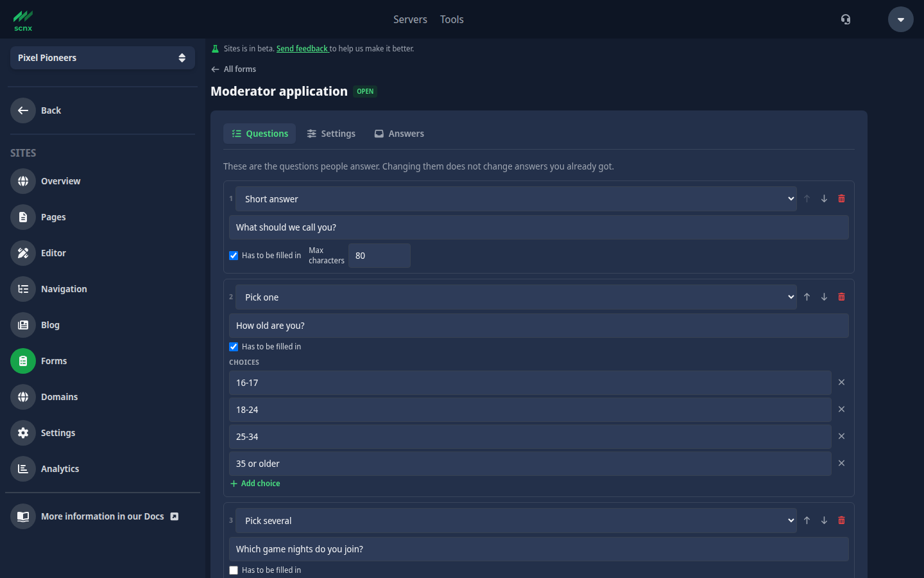Open the Analytics sidebar icon
924x578 pixels.
click(x=23, y=469)
